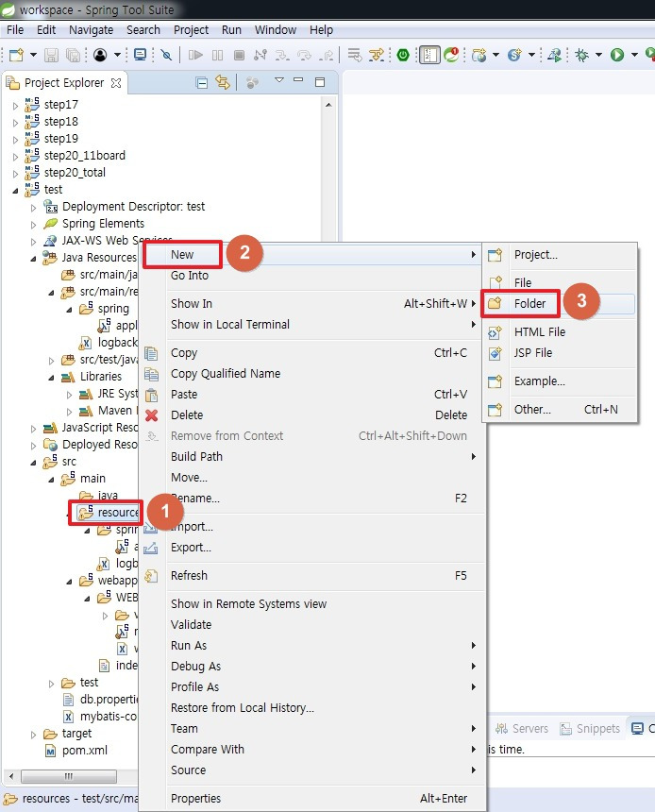Image resolution: width=655 pixels, height=812 pixels.
Task: Open the Navigate menu
Action: tap(92, 30)
